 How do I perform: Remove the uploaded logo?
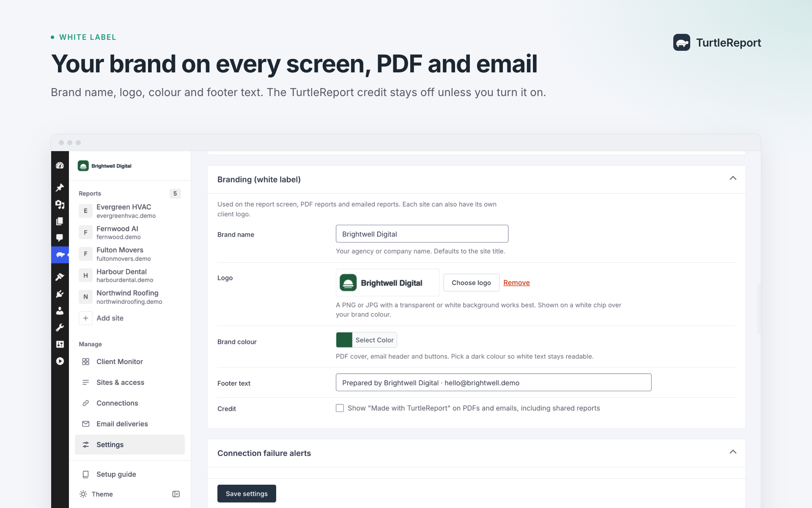[516, 282]
